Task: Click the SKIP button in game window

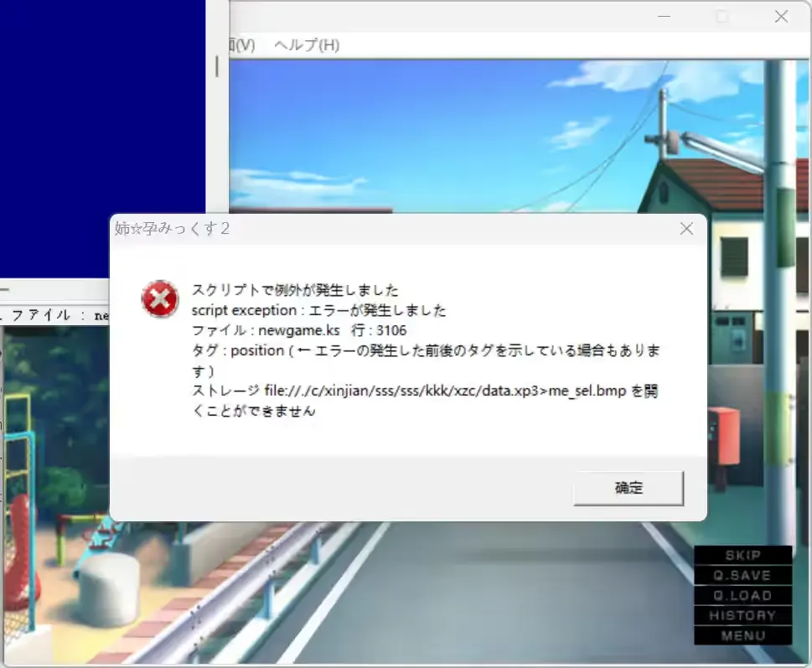Action: (x=743, y=555)
